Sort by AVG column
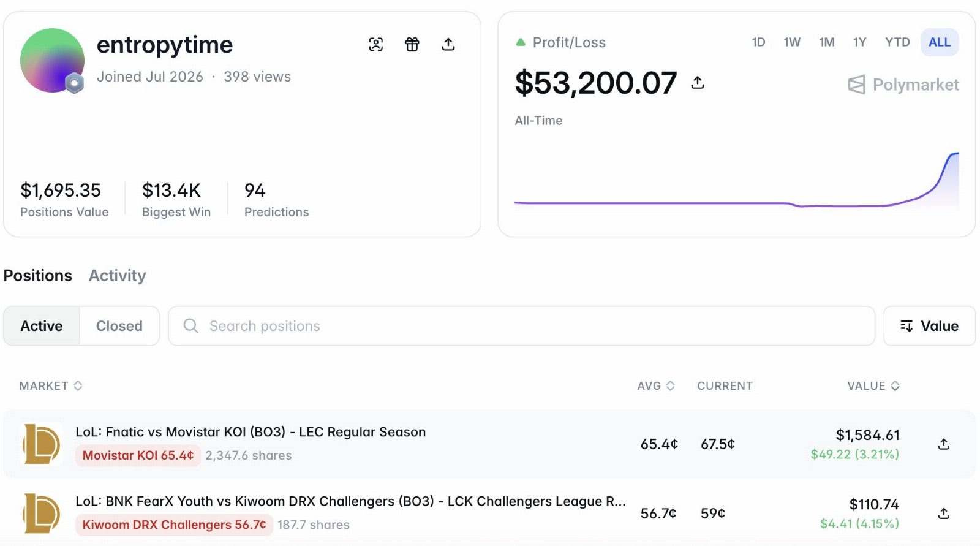This screenshot has height=546, width=980. pyautogui.click(x=656, y=386)
